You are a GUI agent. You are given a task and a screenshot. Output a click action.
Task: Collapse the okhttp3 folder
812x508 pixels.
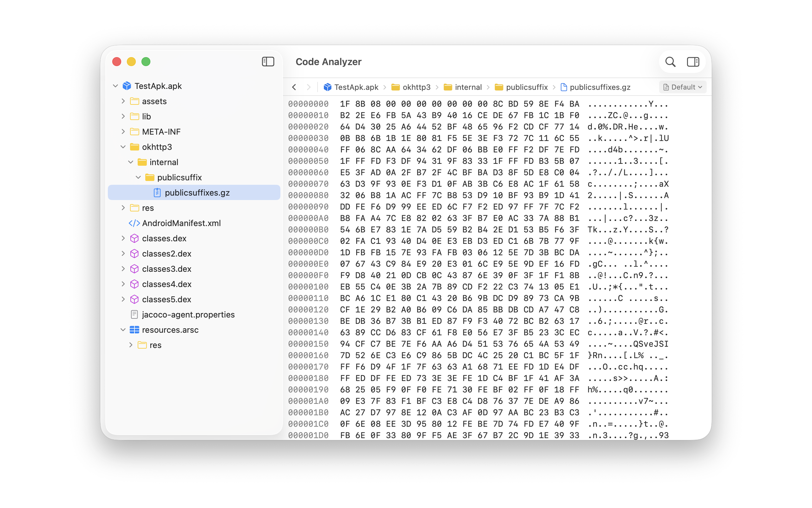tap(123, 147)
